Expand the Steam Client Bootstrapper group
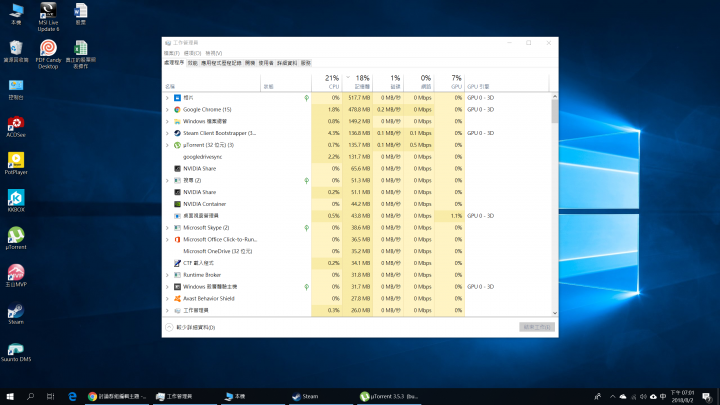 pos(167,133)
